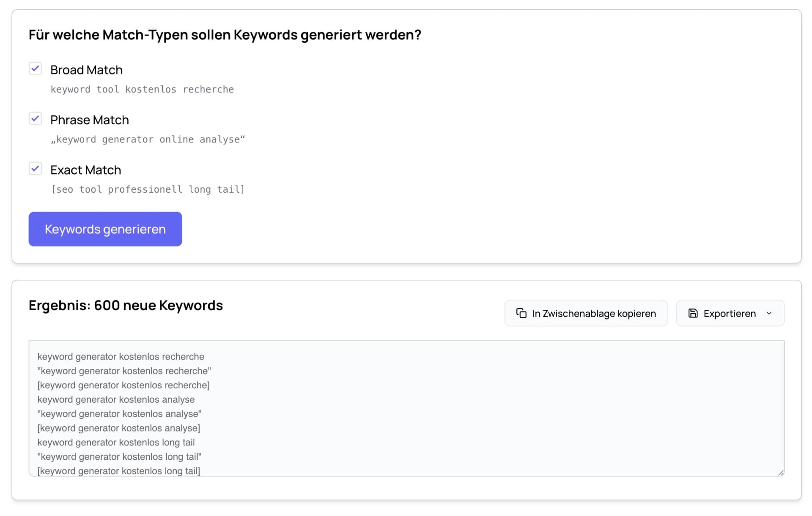The image size is (812, 516).
Task: Click the heading "Ergebnis: 600 neue Keywords"
Action: 126,305
